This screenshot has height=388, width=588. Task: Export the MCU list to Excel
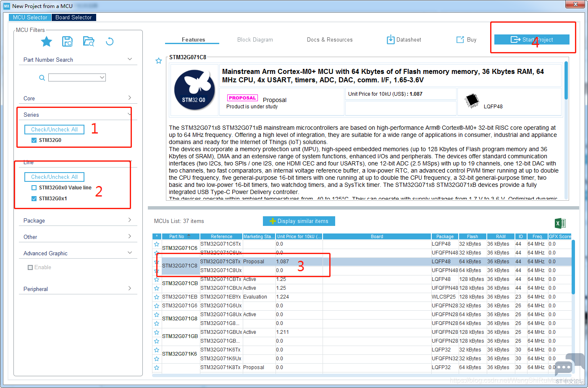[560, 223]
